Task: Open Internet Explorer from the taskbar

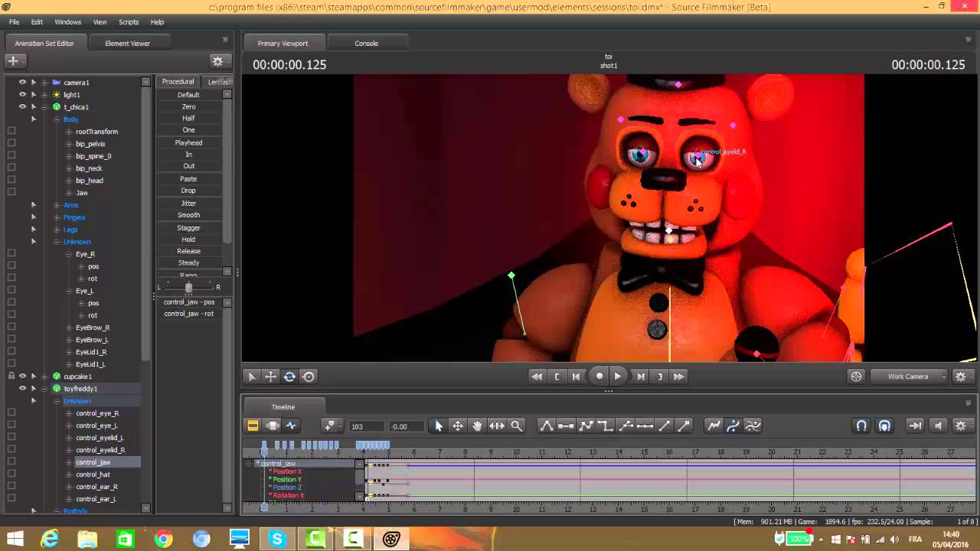Action: pyautogui.click(x=50, y=540)
